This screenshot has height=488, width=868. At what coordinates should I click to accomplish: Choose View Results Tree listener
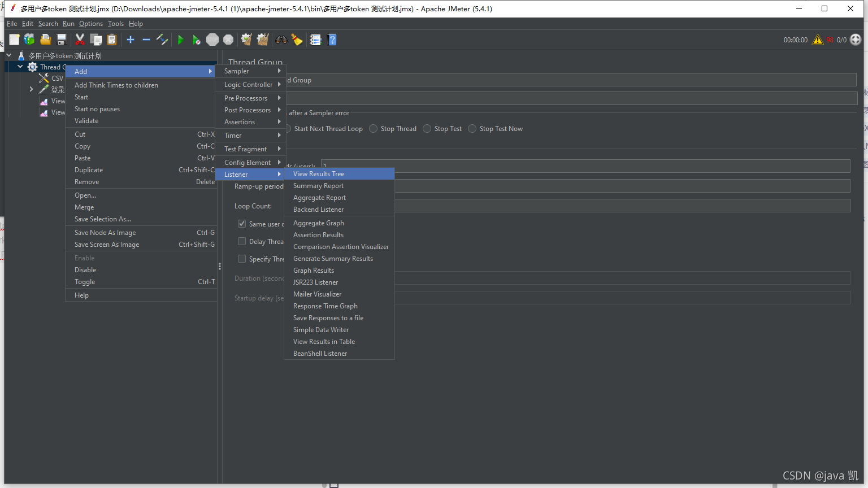coord(339,174)
